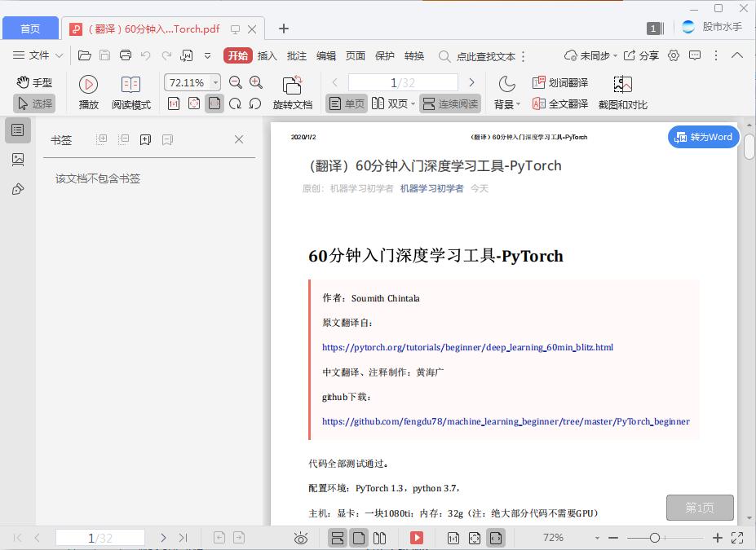Click the 转为Word conversion button

(702, 137)
